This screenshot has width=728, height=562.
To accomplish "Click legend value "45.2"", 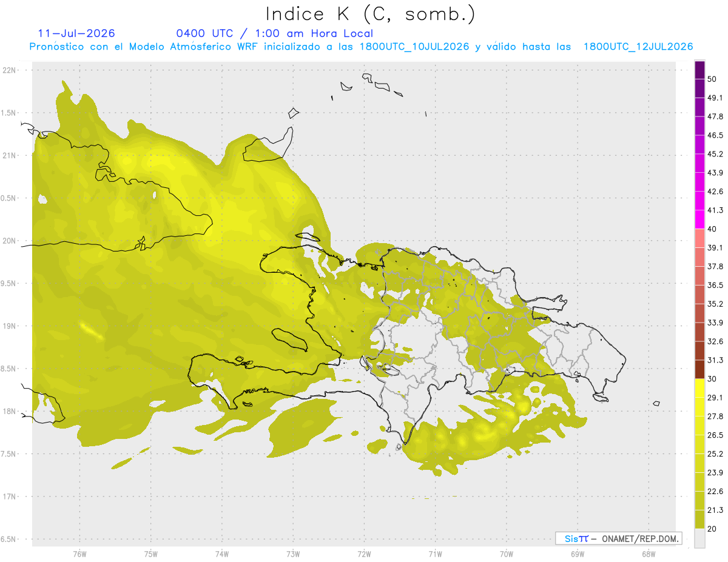I will 715,154.
